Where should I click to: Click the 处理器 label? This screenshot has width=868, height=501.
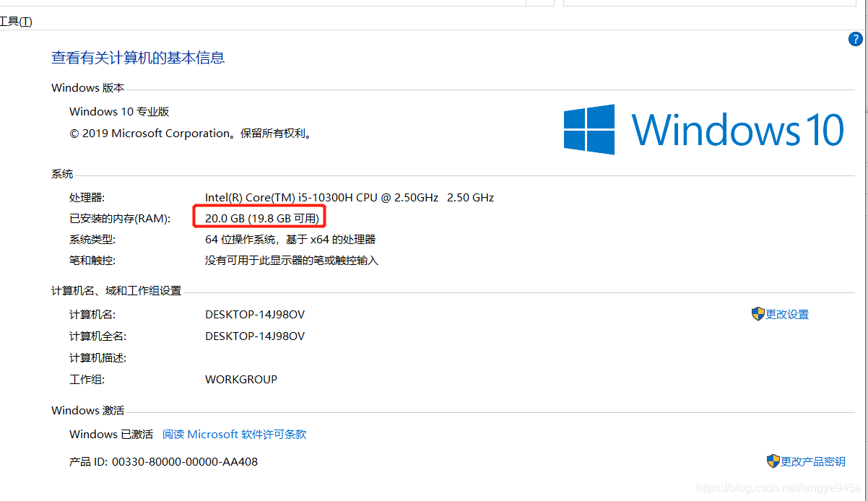(x=87, y=197)
